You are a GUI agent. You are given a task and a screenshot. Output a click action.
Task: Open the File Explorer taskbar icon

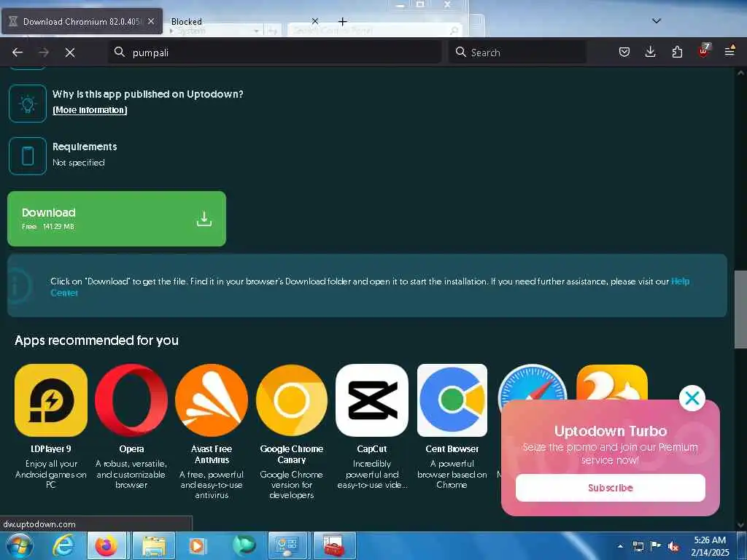click(x=153, y=545)
